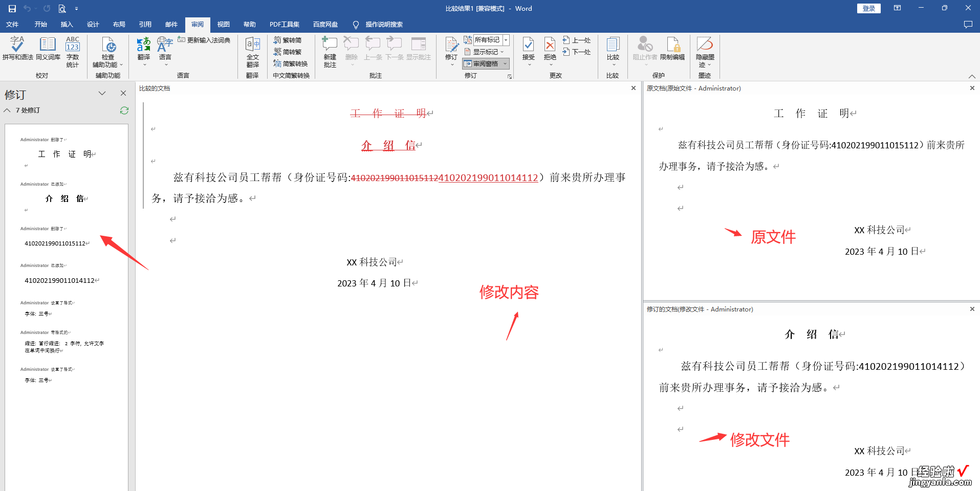Open the revisions pane options chevron

[x=102, y=93]
